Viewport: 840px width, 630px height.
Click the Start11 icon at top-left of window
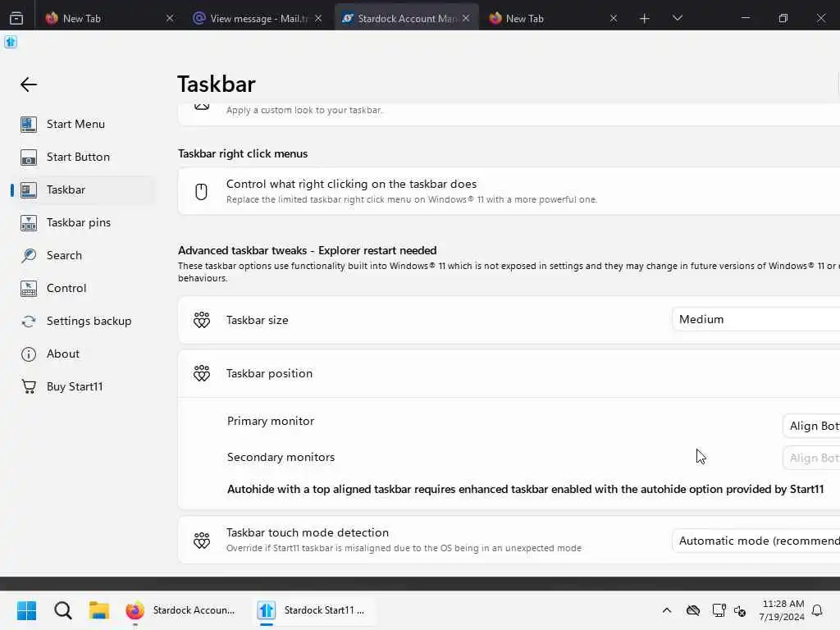(11, 42)
